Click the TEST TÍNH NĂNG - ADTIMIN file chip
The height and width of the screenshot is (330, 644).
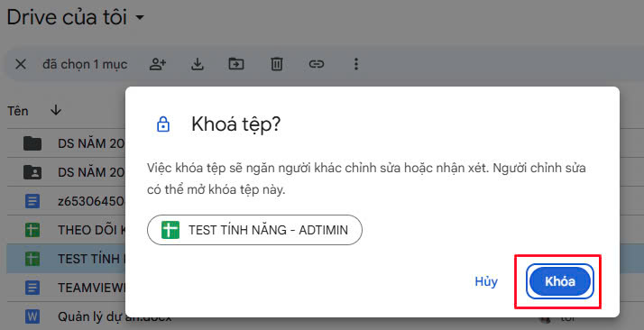254,230
